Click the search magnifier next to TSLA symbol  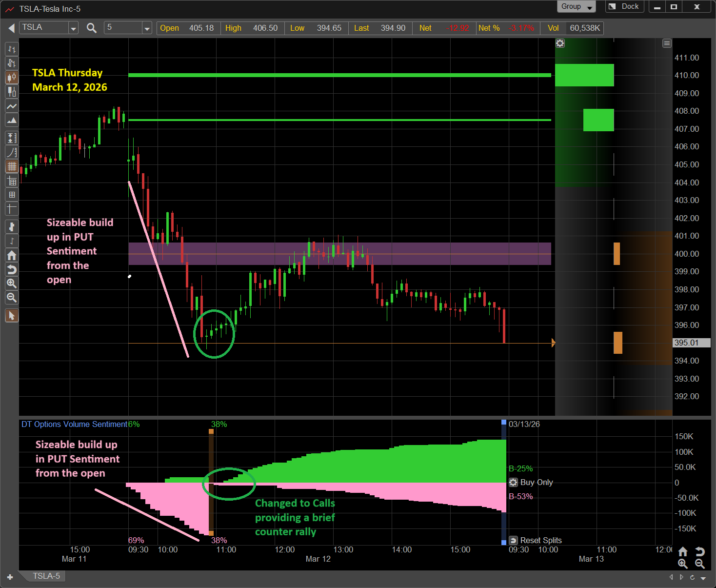click(91, 28)
